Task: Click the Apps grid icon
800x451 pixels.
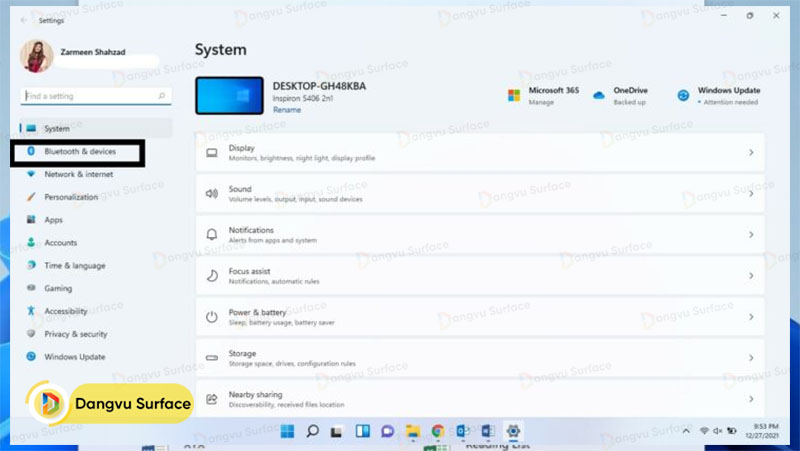Action: [x=31, y=219]
